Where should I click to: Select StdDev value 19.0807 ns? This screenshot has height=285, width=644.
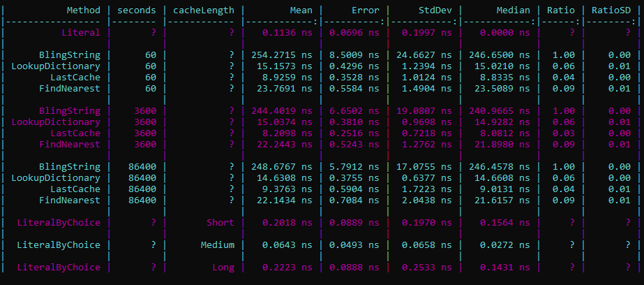(424, 110)
